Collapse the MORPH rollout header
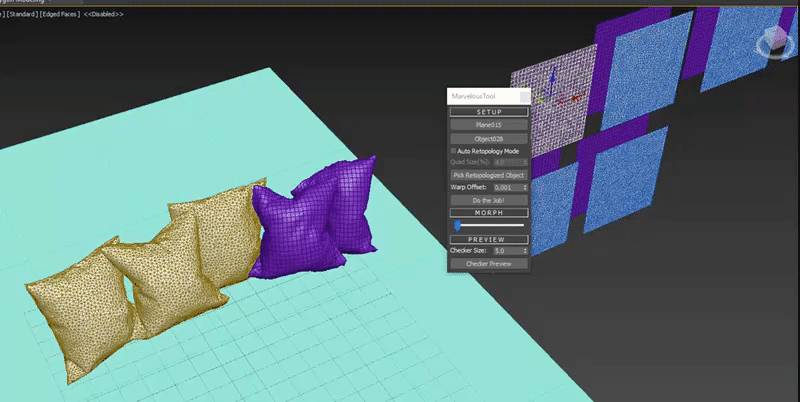The height and width of the screenshot is (402, 800). tap(489, 213)
